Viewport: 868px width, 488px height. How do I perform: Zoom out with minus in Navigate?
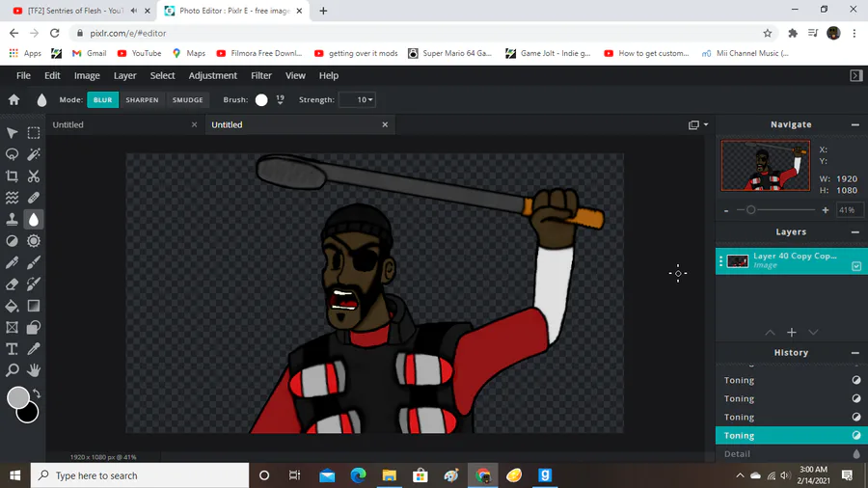coord(726,210)
